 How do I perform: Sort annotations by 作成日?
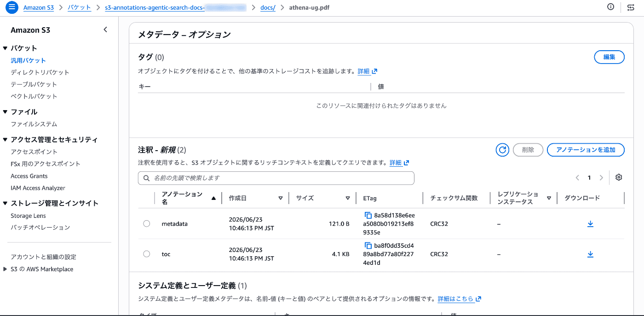tap(281, 198)
